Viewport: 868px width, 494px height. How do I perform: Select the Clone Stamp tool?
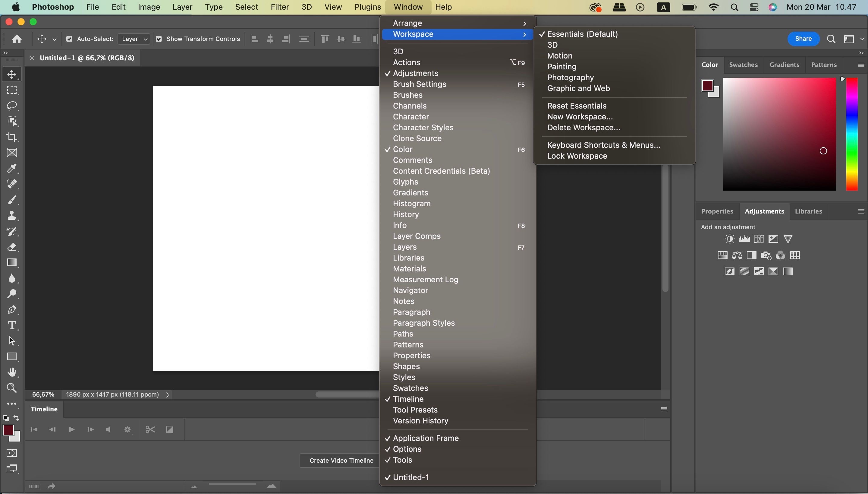12,215
